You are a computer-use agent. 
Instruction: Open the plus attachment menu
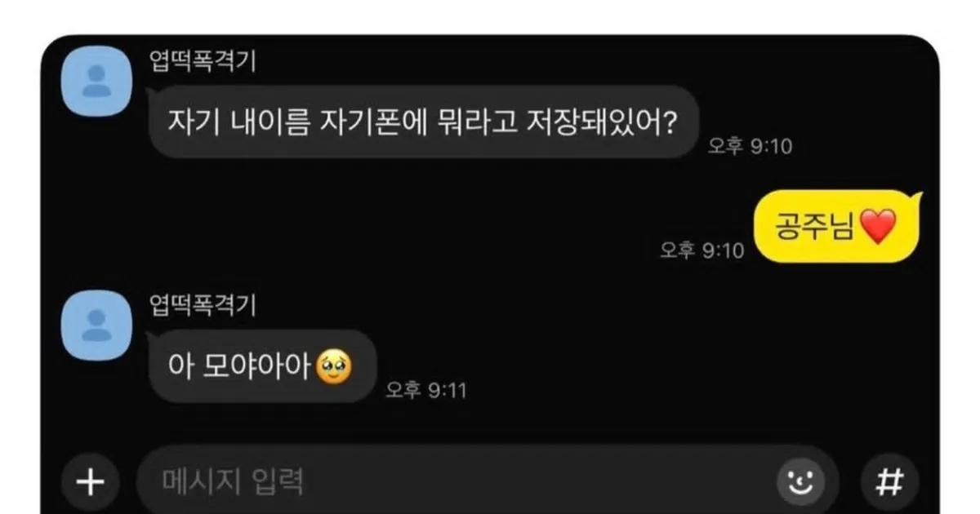tap(90, 481)
